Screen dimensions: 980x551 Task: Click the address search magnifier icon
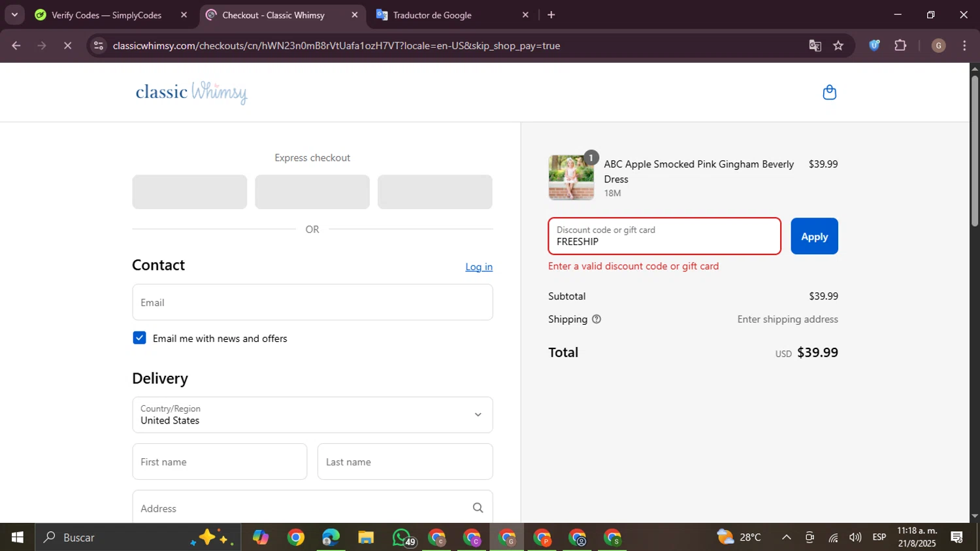pos(478,508)
